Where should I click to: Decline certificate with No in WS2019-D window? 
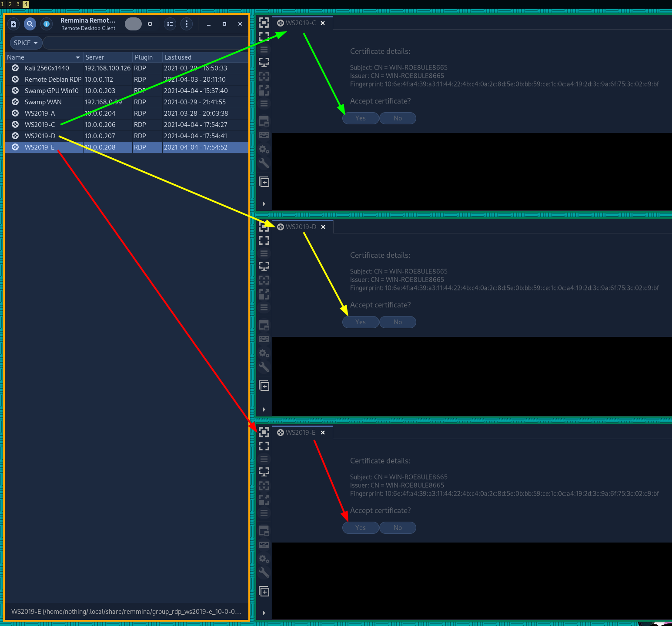398,322
